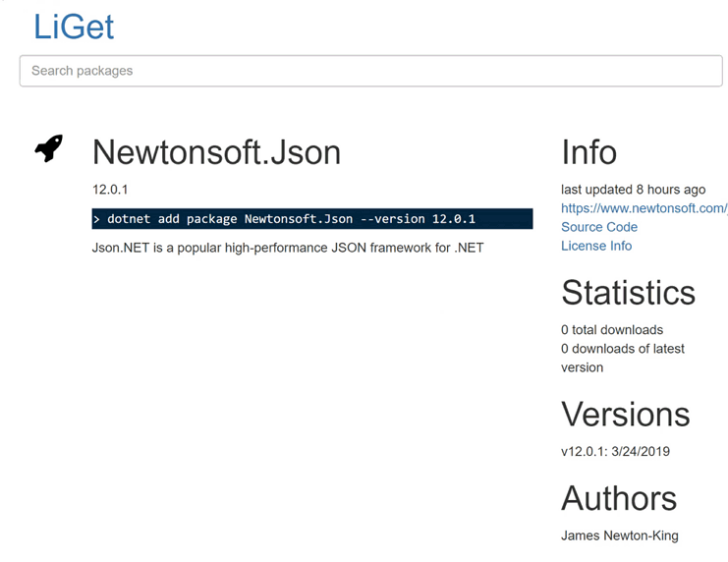Click the rocket package icon
The height and width of the screenshot is (562, 728).
click(49, 148)
